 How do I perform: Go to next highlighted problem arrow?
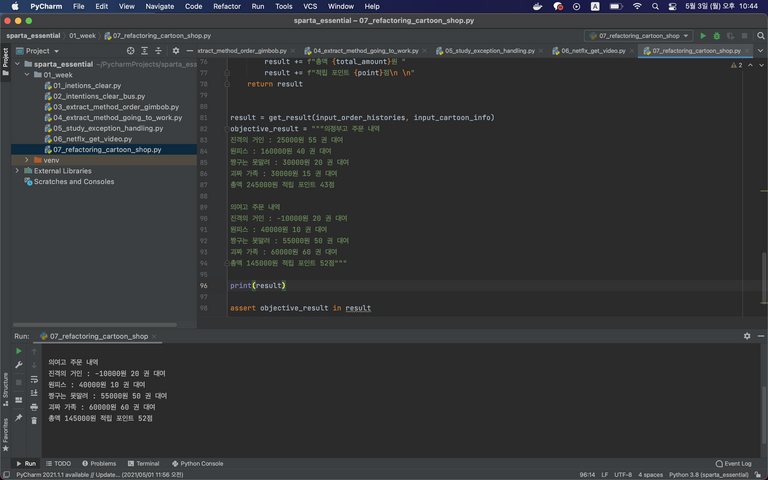pyautogui.click(x=761, y=65)
